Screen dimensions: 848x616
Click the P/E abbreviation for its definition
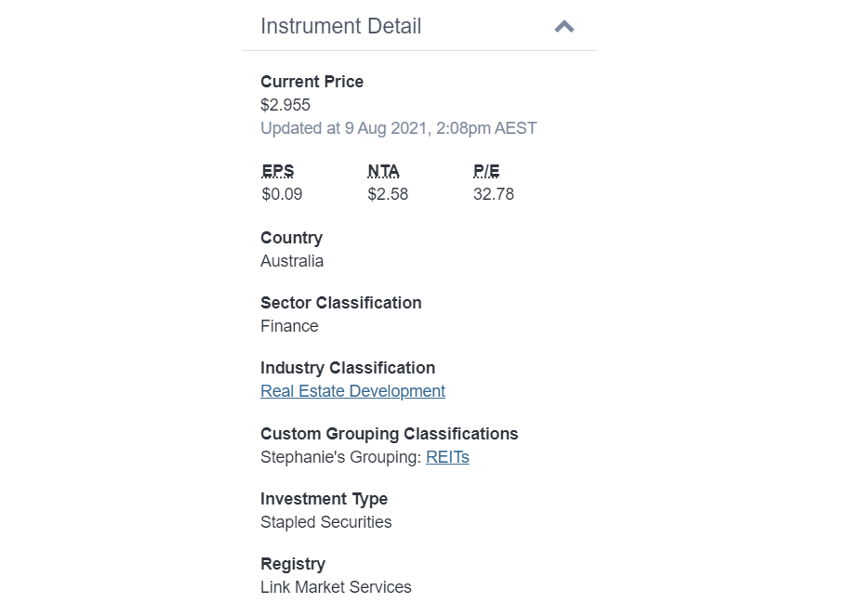tap(485, 171)
